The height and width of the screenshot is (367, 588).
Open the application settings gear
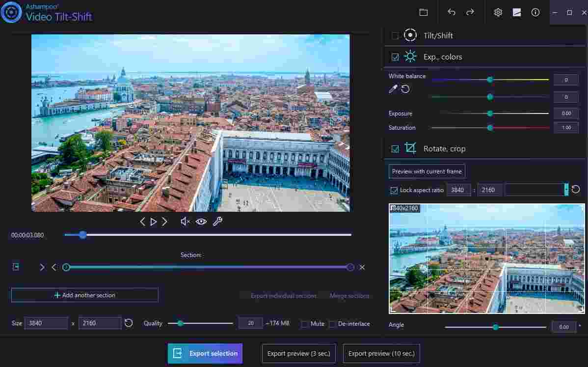click(x=498, y=12)
